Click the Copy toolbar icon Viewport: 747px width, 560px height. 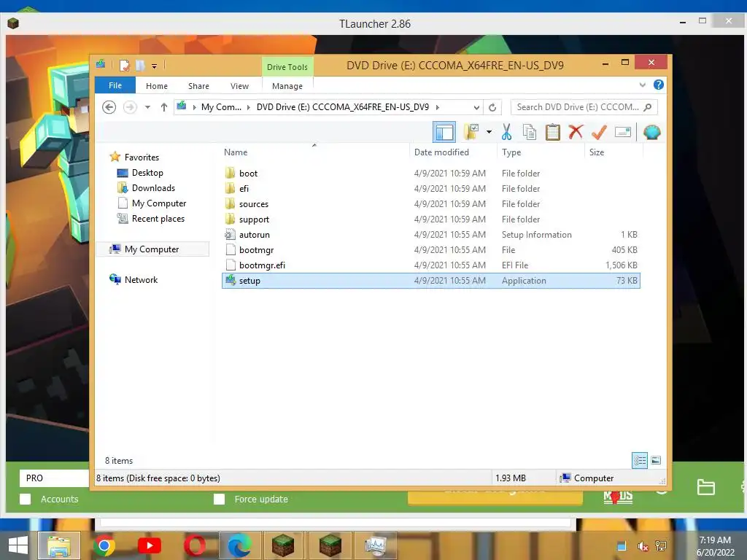(530, 132)
